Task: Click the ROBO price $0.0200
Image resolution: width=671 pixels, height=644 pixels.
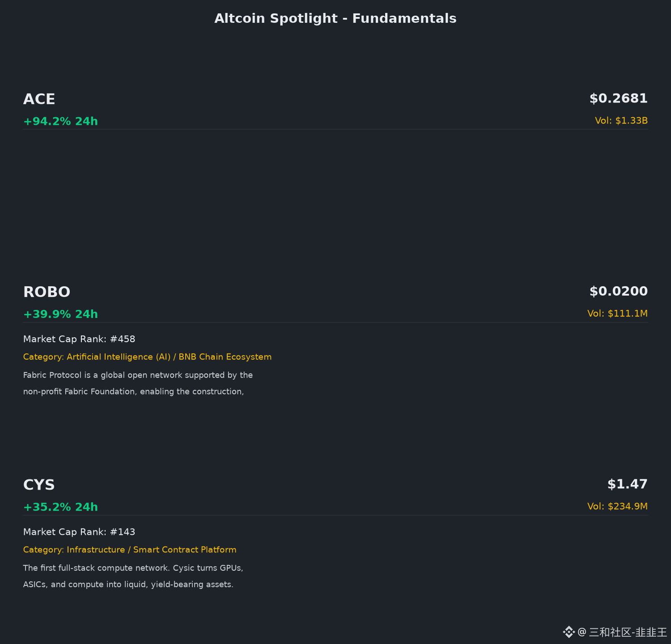Action: pos(619,291)
